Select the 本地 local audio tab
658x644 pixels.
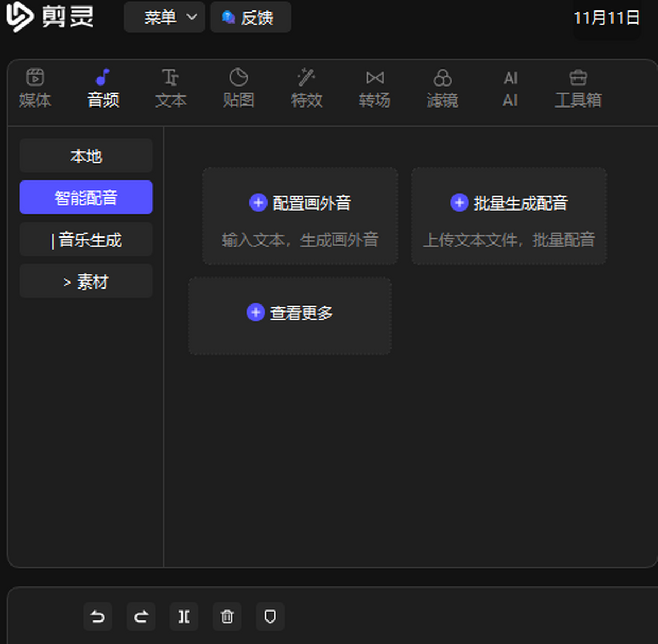pos(86,156)
